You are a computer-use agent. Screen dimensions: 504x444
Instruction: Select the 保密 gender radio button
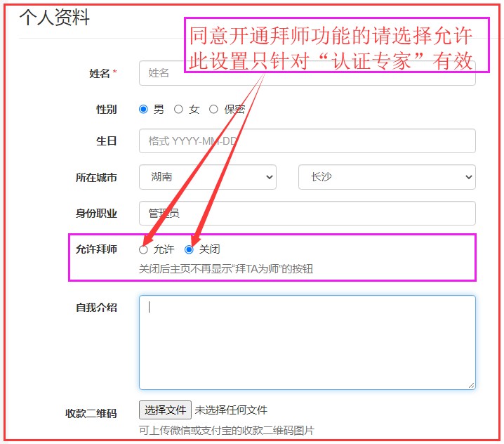(213, 110)
